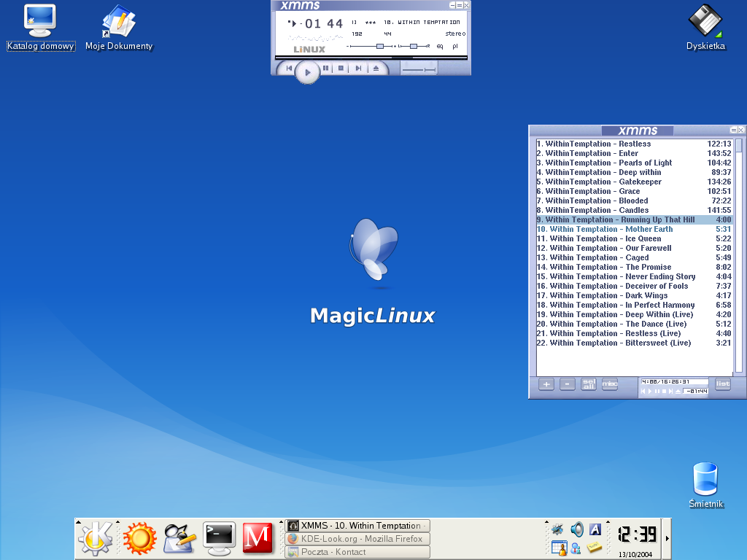This screenshot has height=560, width=747.
Task: Click mini play button in playlist window
Action: click(x=649, y=392)
